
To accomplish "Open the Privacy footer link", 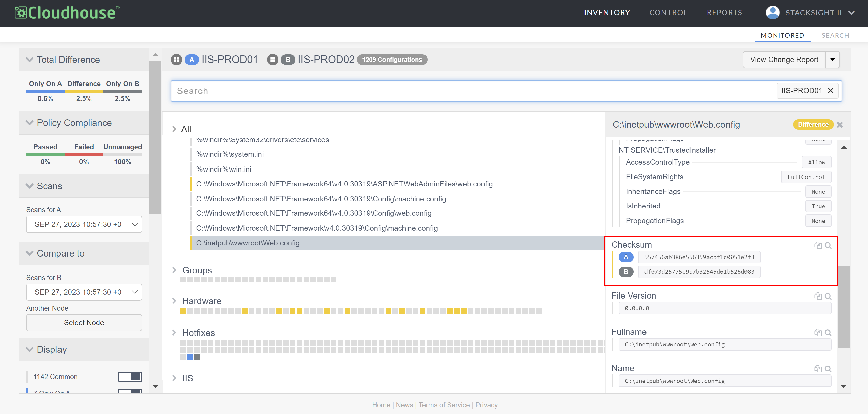I will click(486, 405).
